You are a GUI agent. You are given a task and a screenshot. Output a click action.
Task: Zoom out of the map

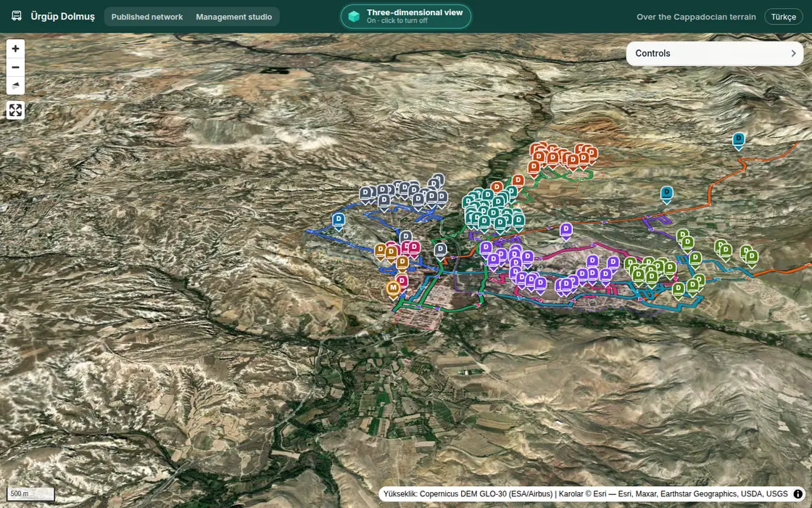pos(15,67)
